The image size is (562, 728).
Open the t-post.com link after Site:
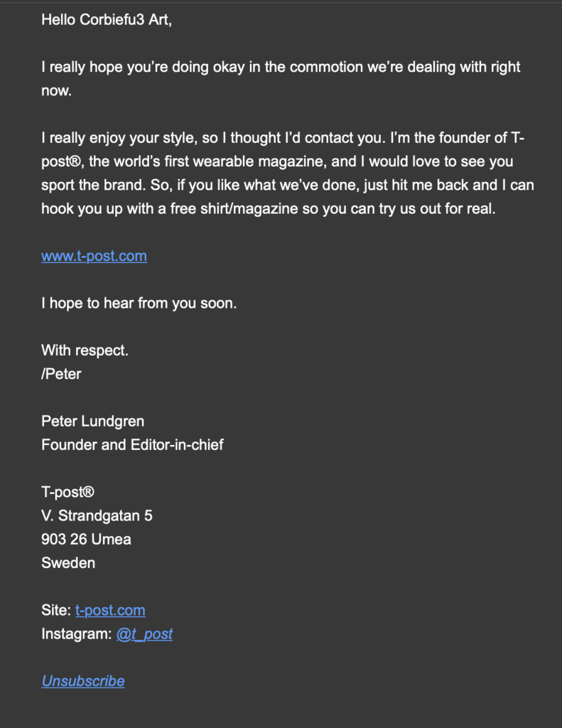pos(110,610)
